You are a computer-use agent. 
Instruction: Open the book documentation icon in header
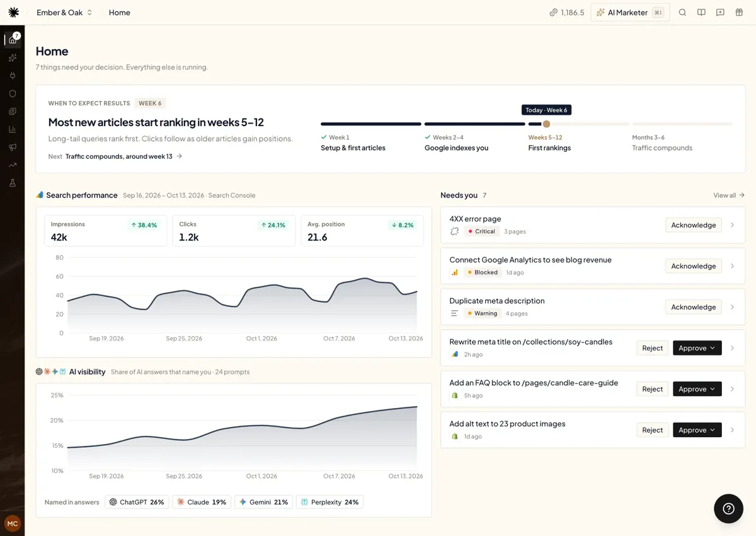[x=701, y=13]
